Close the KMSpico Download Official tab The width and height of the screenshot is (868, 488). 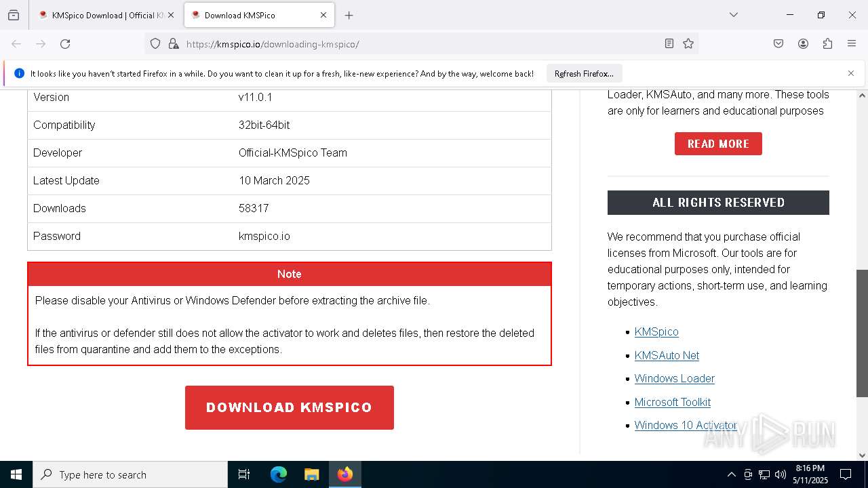(x=170, y=15)
